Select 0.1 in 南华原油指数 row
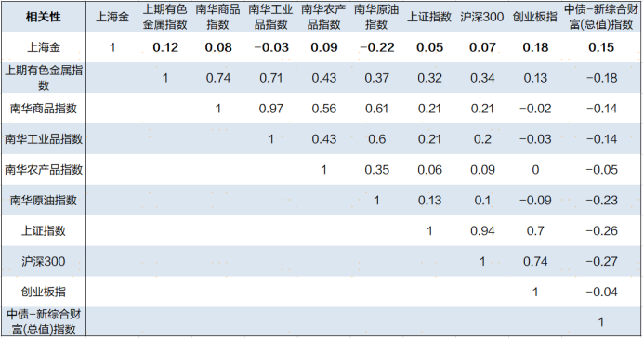This screenshot has height=338, width=644. 482,201
